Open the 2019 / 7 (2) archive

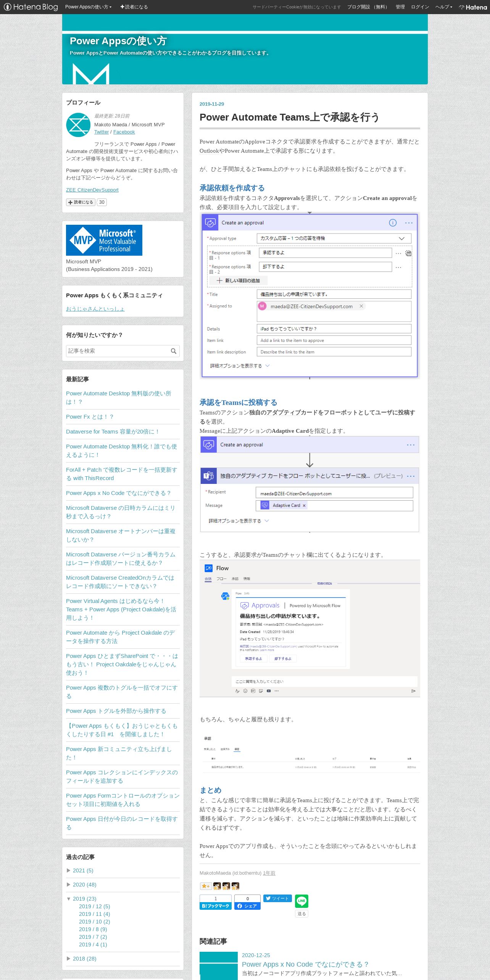point(93,937)
